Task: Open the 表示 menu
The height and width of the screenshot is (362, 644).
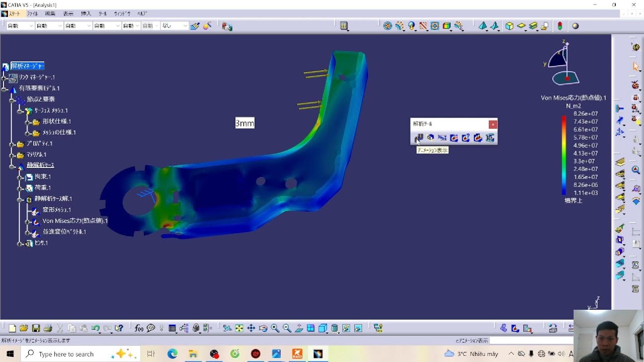Action: click(68, 14)
